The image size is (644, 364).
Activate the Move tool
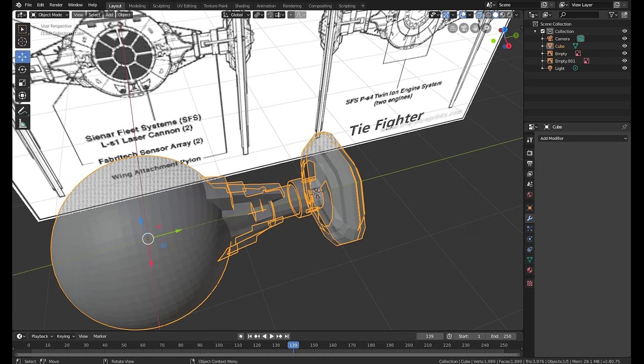point(22,57)
